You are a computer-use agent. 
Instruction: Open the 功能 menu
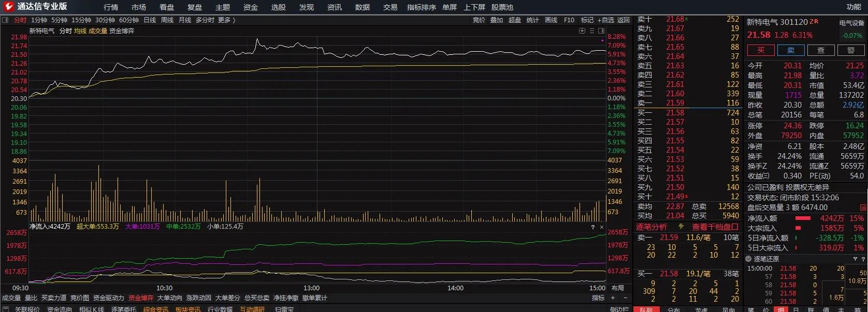pyautogui.click(x=853, y=7)
